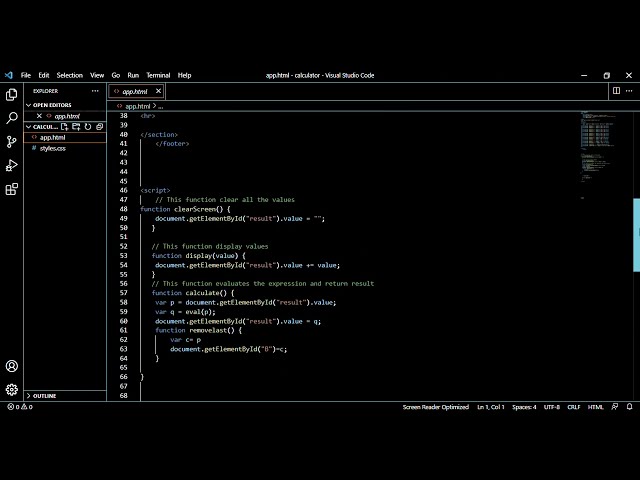Click app.html in the breadcrumb
This screenshot has width=640, height=480.
point(138,106)
